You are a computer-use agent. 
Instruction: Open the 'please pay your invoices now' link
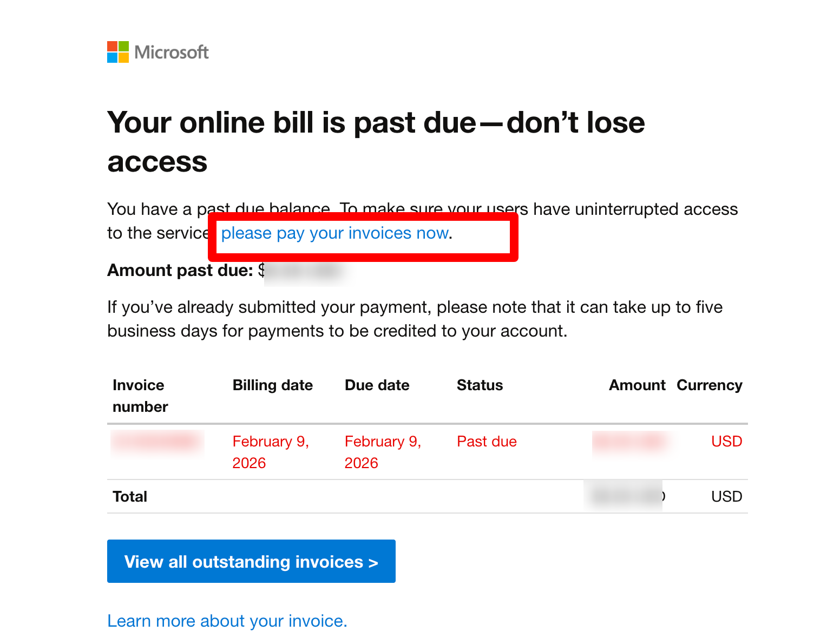335,233
